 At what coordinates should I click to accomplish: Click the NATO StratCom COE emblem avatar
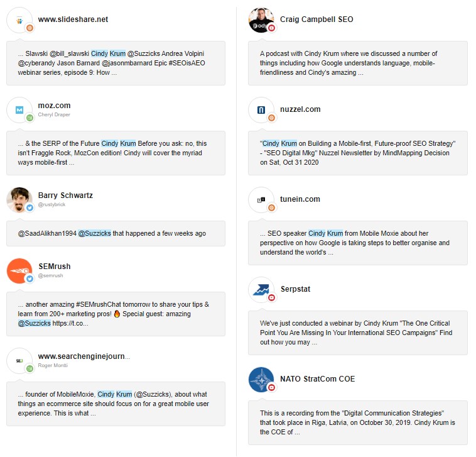pyautogui.click(x=261, y=380)
